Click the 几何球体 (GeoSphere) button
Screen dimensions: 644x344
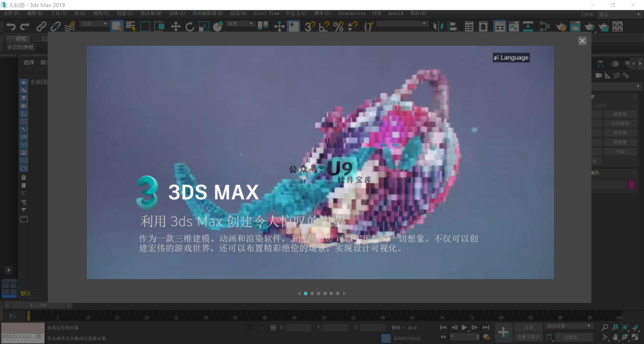pos(620,123)
